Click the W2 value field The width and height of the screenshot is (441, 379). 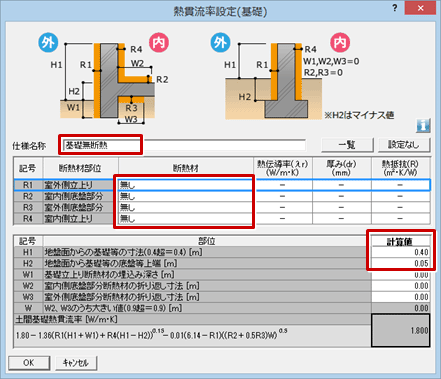400,286
